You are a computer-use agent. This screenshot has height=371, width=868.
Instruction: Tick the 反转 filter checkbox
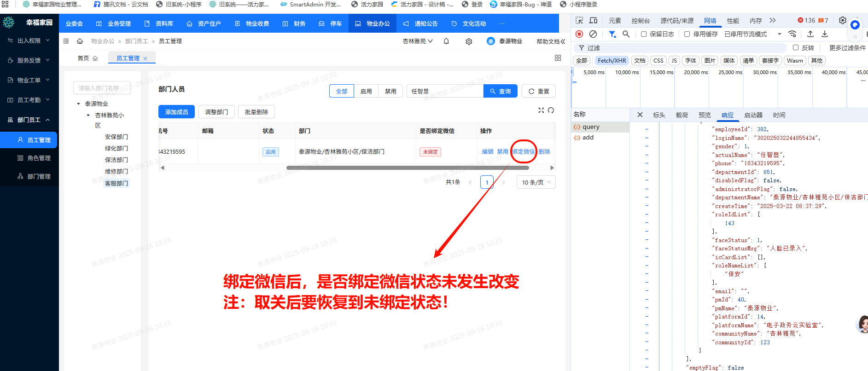(x=795, y=47)
